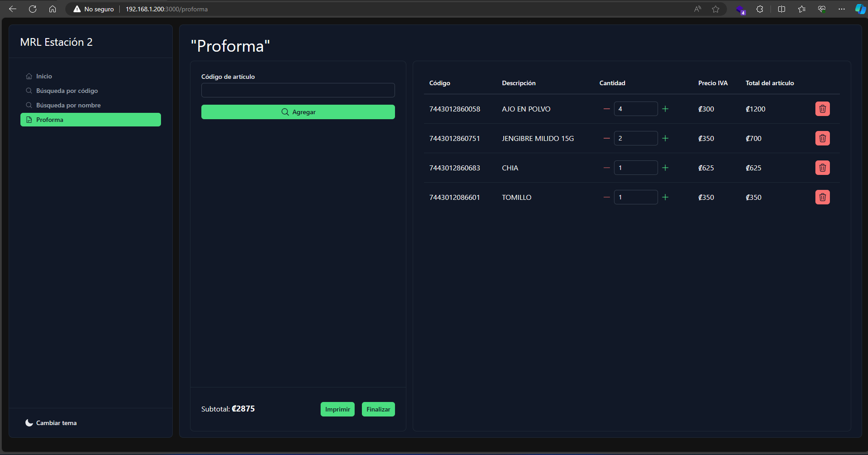The width and height of the screenshot is (868, 455).
Task: Open the Copilot sidebar icon
Action: (x=860, y=9)
